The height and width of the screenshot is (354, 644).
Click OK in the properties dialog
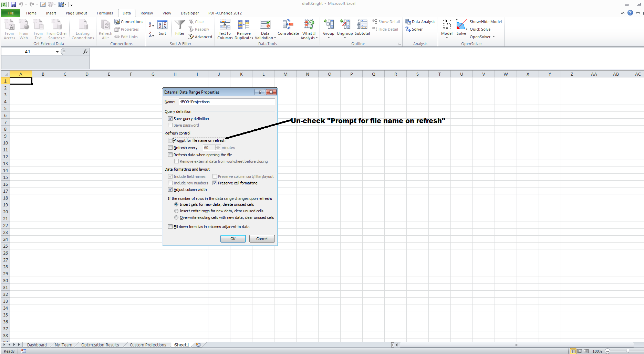[x=233, y=239]
